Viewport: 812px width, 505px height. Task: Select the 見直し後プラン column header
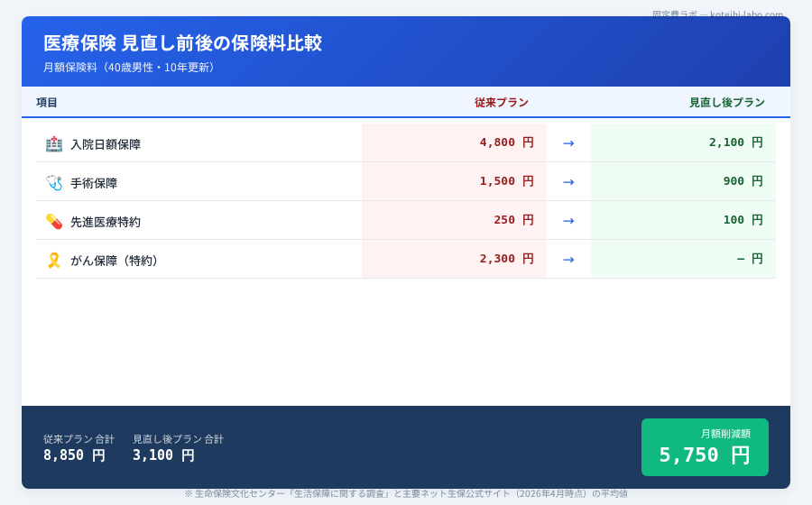click(x=726, y=103)
